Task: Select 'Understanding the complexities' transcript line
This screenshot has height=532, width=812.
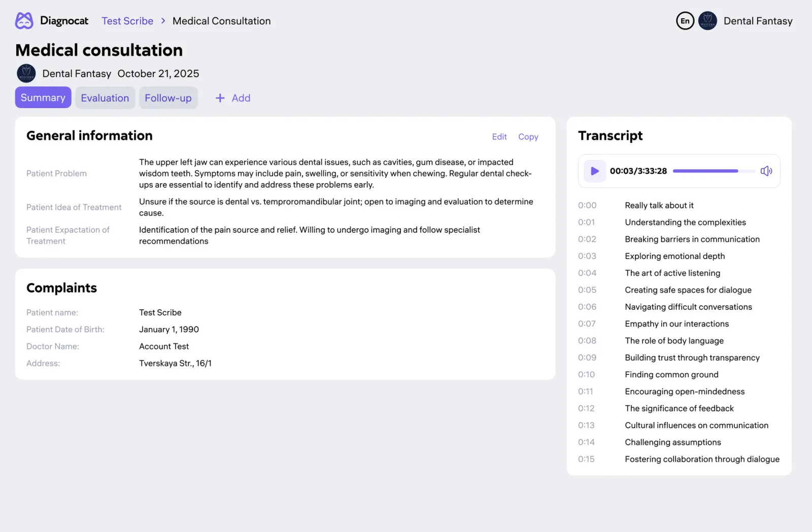Action: coord(685,222)
